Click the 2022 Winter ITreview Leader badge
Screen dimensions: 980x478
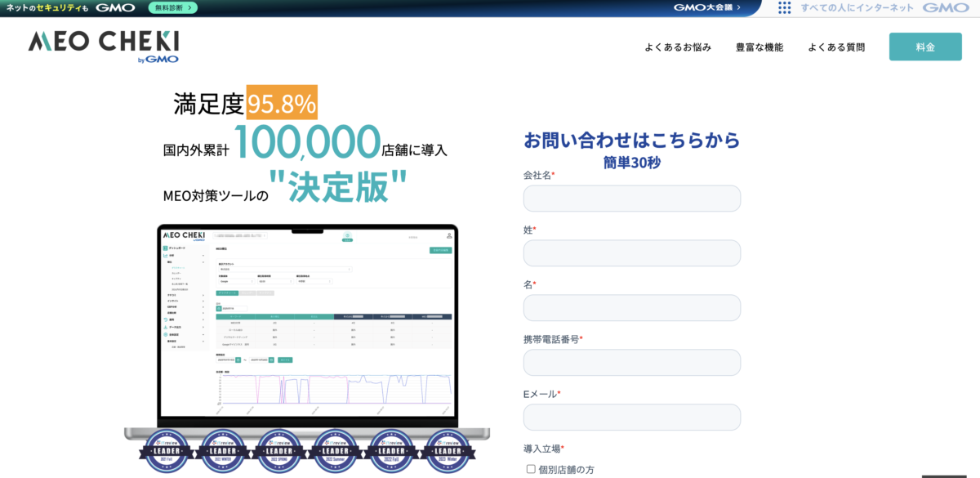tap(223, 450)
